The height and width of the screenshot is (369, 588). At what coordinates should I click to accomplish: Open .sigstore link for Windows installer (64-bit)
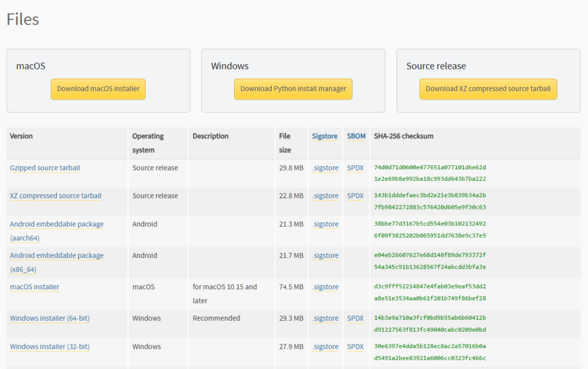(325, 318)
